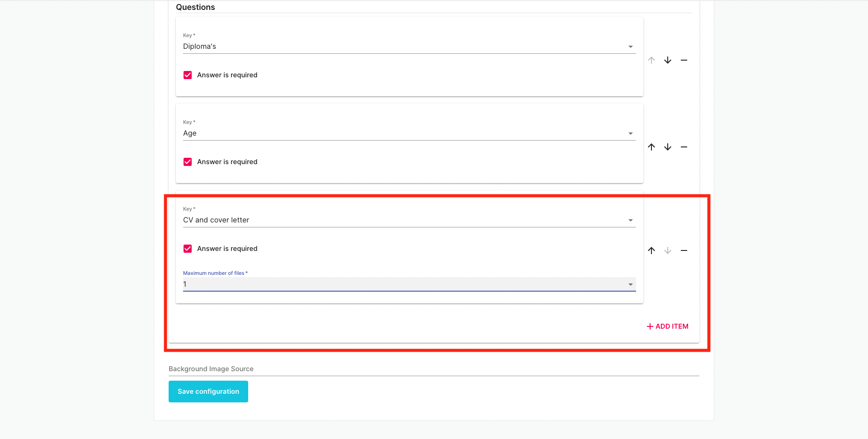Click ADD ITEM to add a question
Image resolution: width=868 pixels, height=439 pixels.
[x=667, y=326]
